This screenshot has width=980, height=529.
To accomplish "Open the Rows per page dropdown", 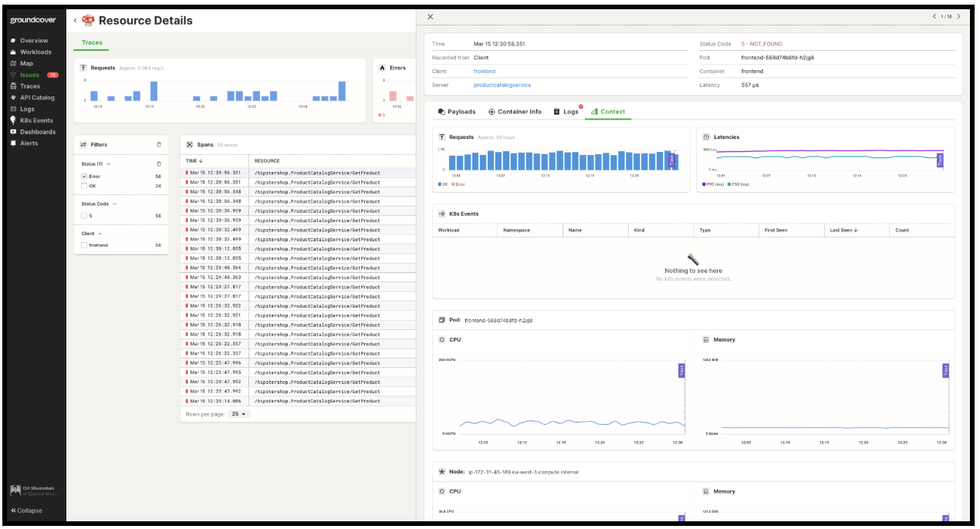I will [x=239, y=414].
